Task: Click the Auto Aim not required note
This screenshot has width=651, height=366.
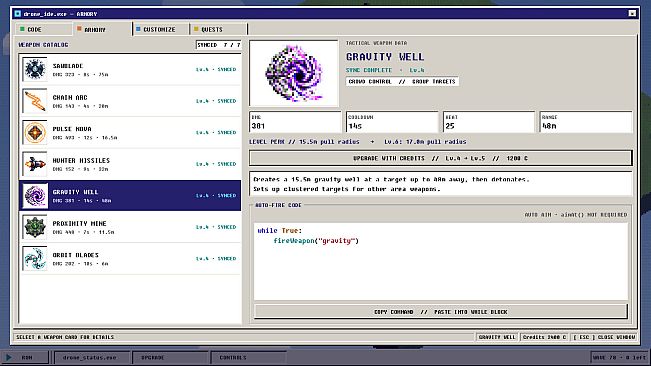Action: point(575,215)
